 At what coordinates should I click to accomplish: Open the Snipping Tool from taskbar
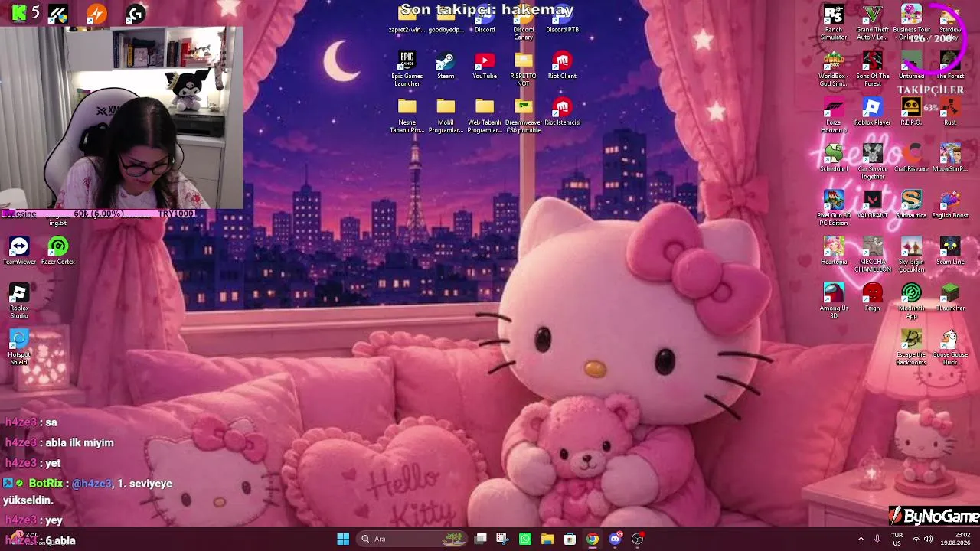pyautogui.click(x=501, y=539)
